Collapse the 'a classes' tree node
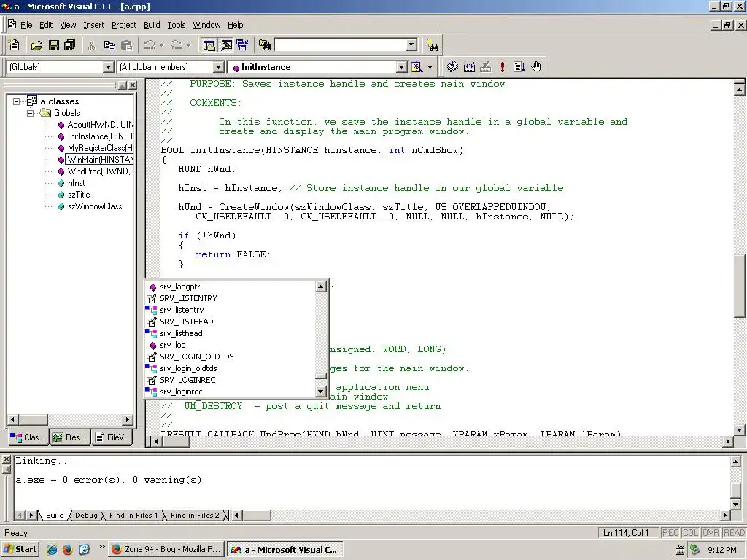Viewport: 747px width, 560px height. [17, 101]
